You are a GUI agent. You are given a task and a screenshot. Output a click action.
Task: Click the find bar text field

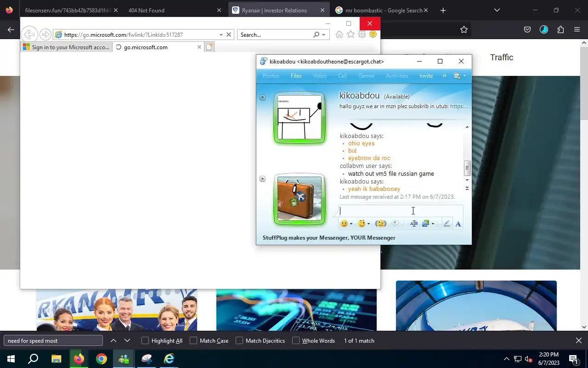(x=53, y=340)
